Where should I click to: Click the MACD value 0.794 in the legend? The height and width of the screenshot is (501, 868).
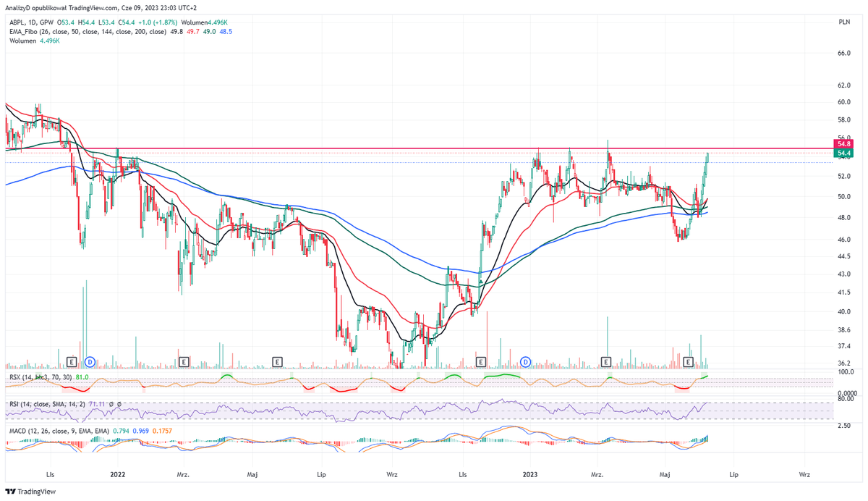(122, 431)
